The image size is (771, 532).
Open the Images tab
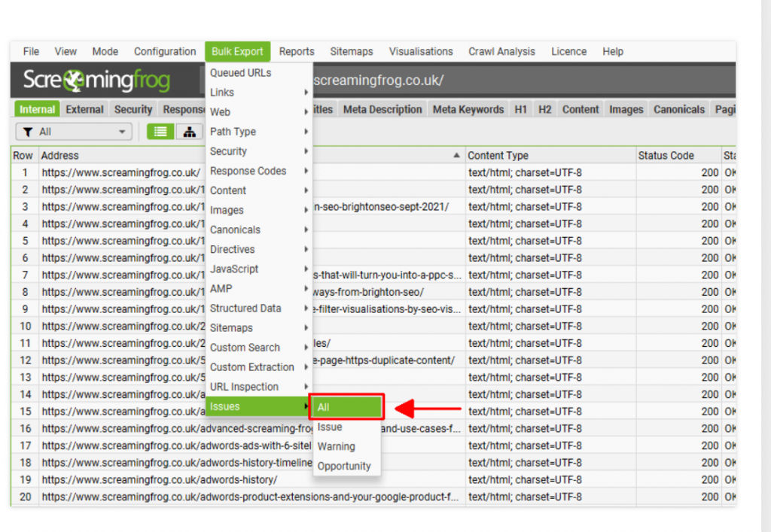[626, 108]
